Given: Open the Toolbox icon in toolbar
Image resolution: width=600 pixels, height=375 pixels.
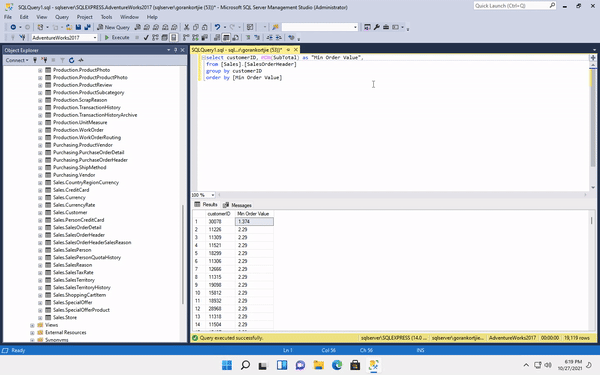Looking at the screenshot, I should pyautogui.click(x=386, y=27).
